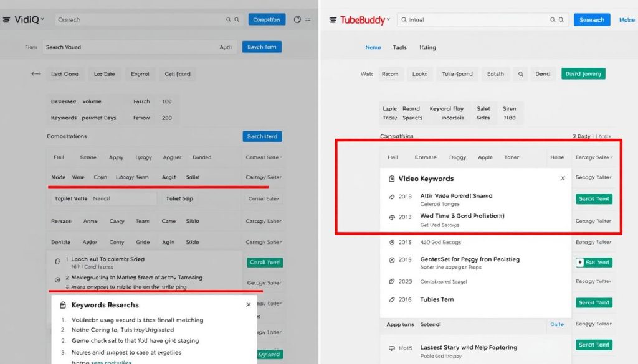Click the link icon next to the 2018 keyword
Screen dimensions: 638x364
click(x=391, y=196)
